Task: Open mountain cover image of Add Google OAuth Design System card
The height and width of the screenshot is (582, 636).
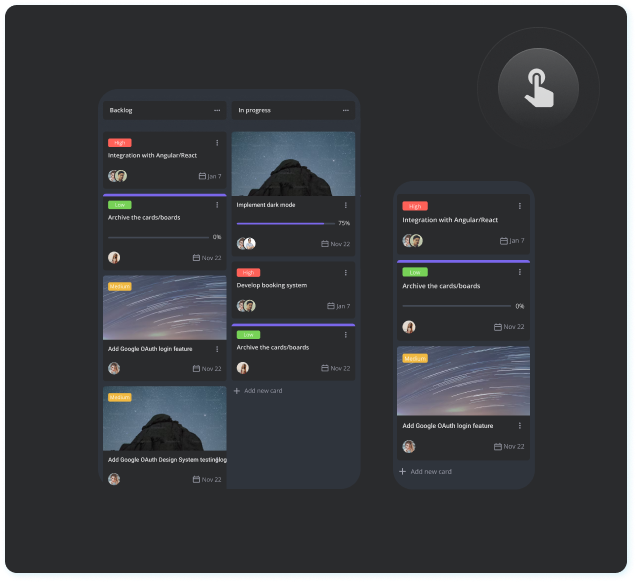Action: pos(164,418)
